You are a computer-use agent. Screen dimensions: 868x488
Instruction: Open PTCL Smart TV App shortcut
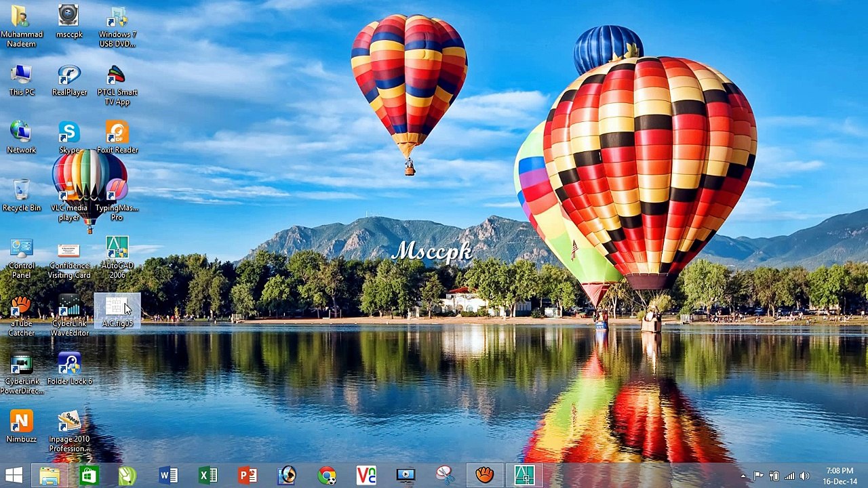tap(117, 85)
